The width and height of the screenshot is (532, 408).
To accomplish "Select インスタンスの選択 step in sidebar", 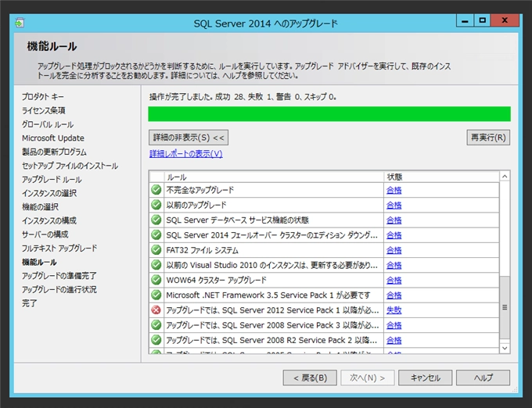I will pos(49,193).
